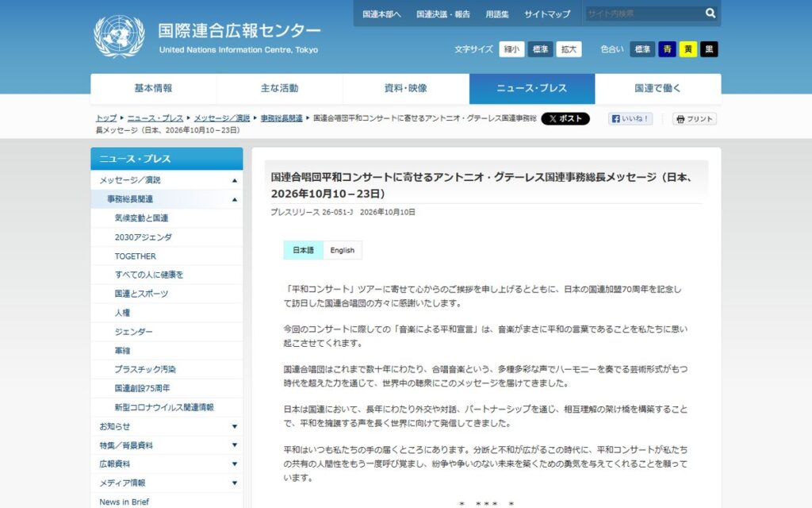
Task: Go to メッセージ／演説 breadcrumb link
Action: point(222,118)
